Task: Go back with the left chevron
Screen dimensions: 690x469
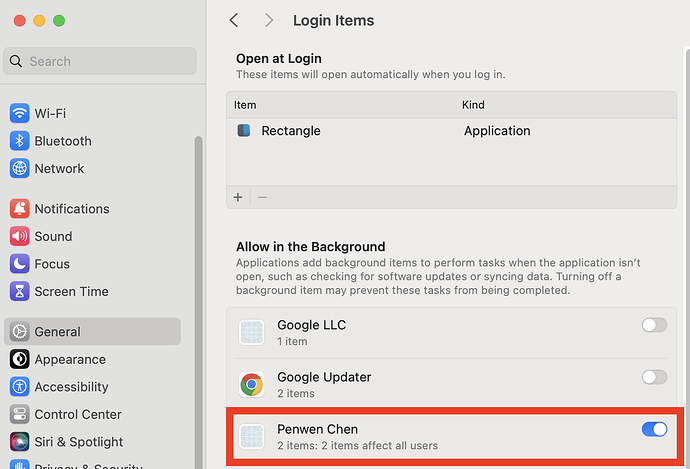Action: click(x=234, y=20)
